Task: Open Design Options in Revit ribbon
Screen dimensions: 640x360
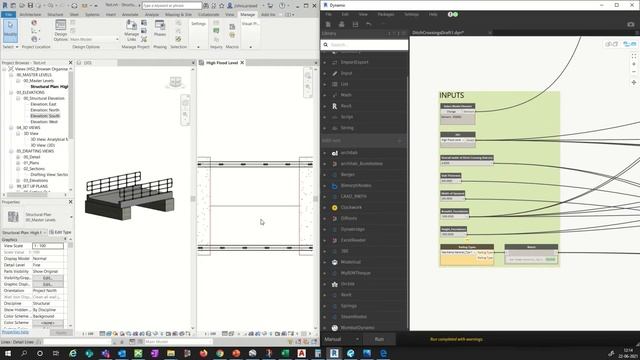Action: click(60, 30)
